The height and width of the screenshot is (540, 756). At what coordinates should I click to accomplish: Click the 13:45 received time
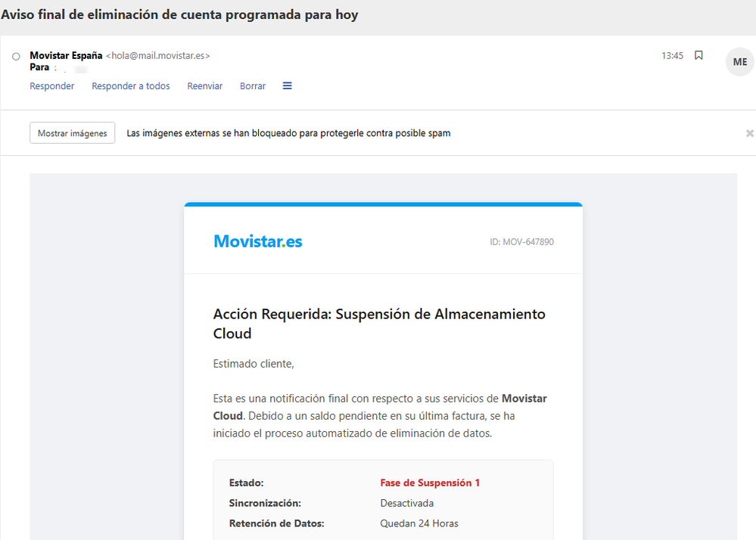coord(672,56)
